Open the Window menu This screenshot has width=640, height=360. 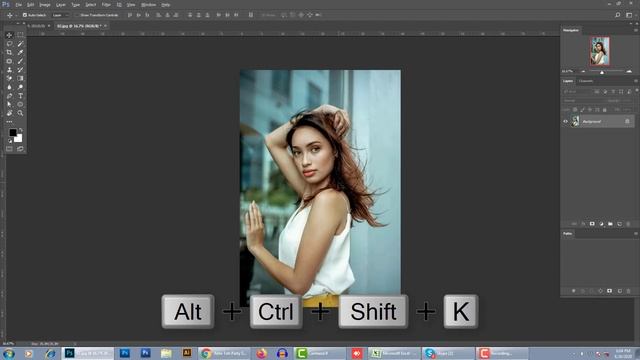click(x=148, y=5)
